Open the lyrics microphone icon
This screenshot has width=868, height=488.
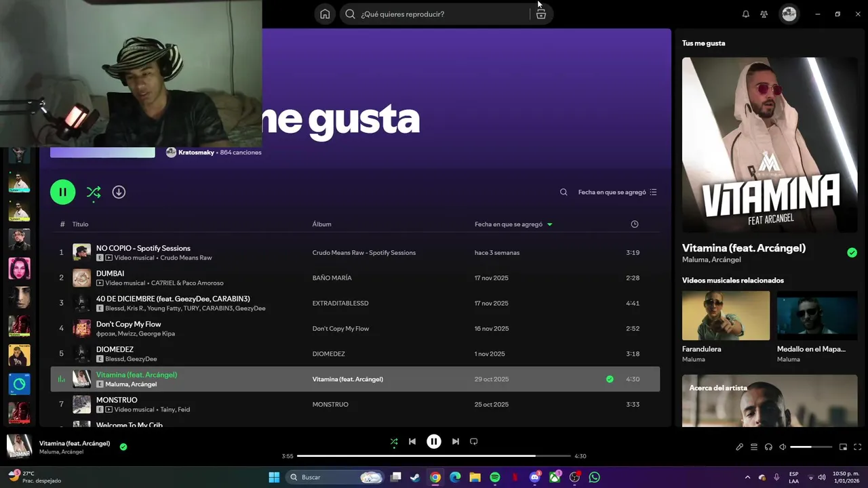click(x=740, y=447)
